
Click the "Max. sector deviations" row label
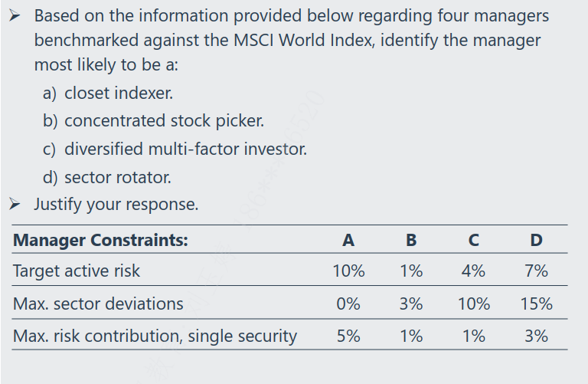[98, 304]
